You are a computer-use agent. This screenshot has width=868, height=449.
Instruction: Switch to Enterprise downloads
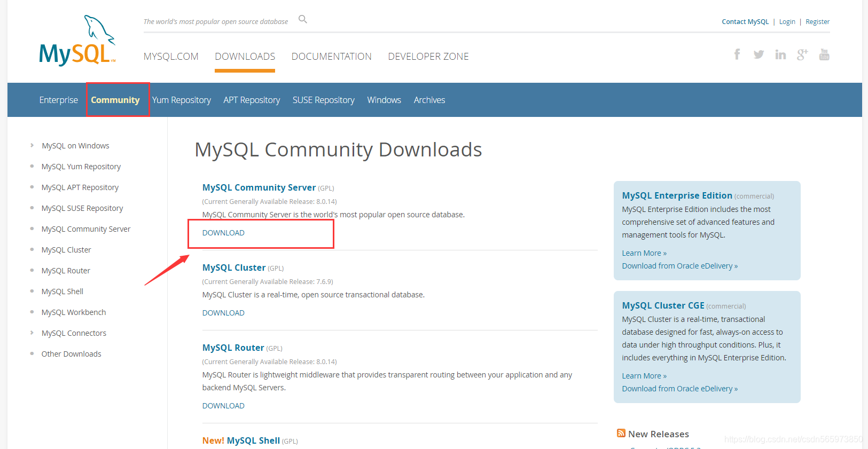pyautogui.click(x=59, y=100)
